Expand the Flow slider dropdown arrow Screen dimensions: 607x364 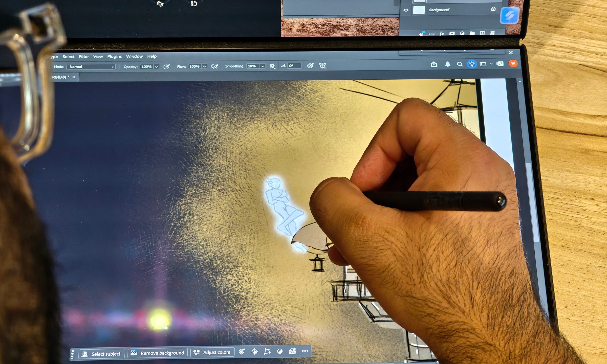tap(204, 66)
